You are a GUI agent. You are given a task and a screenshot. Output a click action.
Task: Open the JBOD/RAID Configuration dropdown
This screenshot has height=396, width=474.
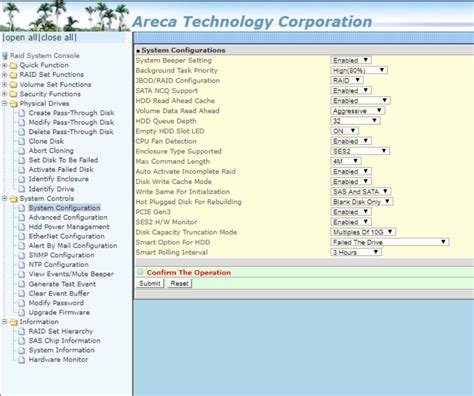[347, 80]
